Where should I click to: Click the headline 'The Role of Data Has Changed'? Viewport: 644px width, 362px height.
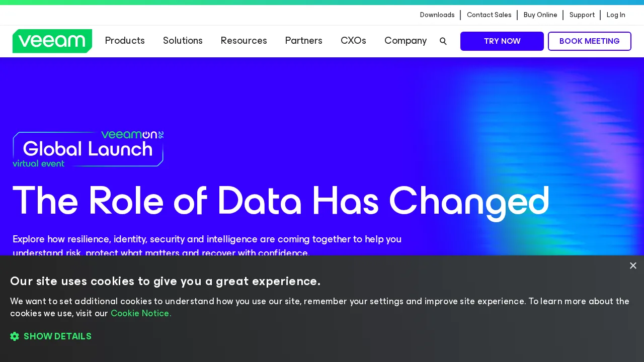[281, 201]
